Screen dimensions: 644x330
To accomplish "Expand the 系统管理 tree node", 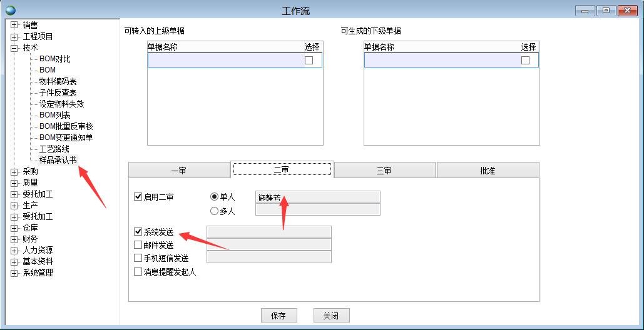I will point(14,272).
